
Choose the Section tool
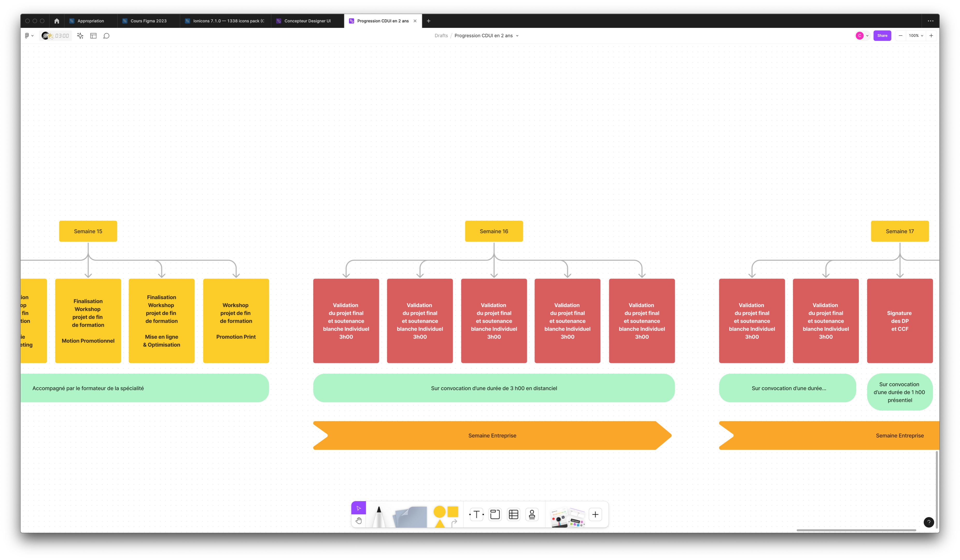[x=495, y=515]
